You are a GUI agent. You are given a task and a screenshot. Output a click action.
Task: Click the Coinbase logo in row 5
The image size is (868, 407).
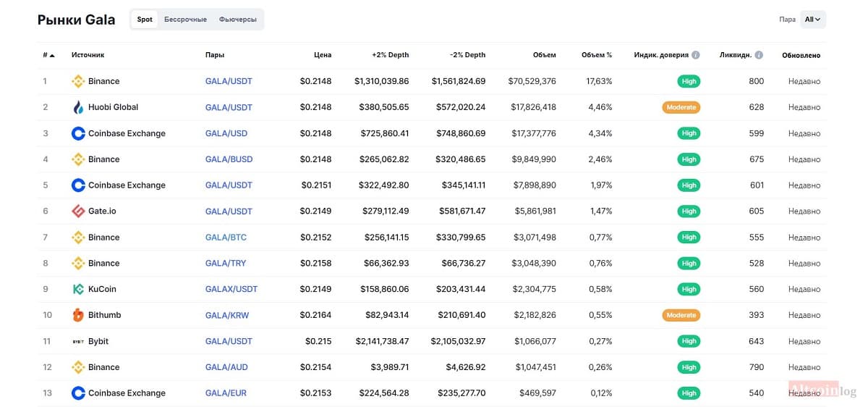coord(78,185)
